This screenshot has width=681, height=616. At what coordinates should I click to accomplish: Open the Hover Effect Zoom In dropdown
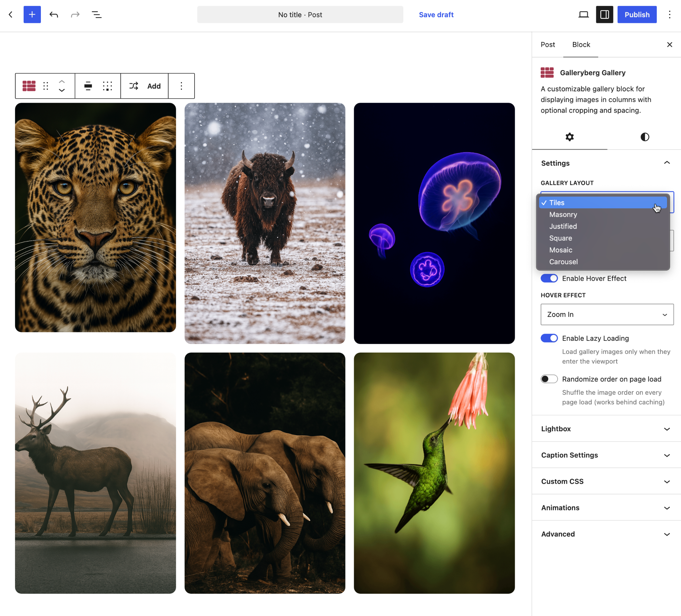[607, 314]
